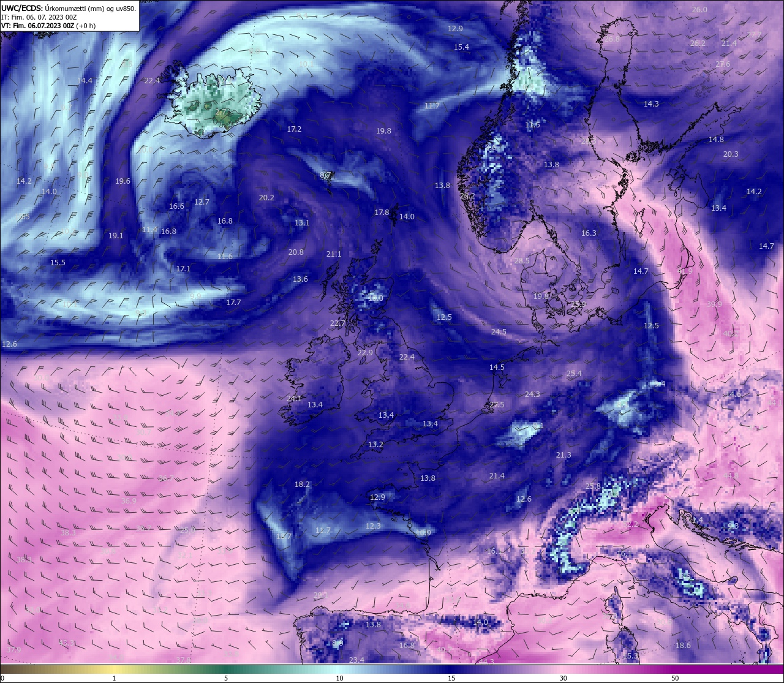
Task: Click the 24.3 value label
Action: click(532, 394)
